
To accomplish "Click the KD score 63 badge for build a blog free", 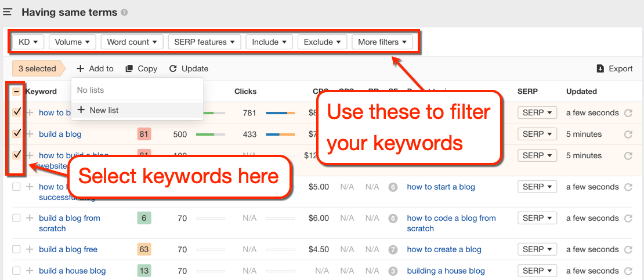I will click(x=144, y=249).
